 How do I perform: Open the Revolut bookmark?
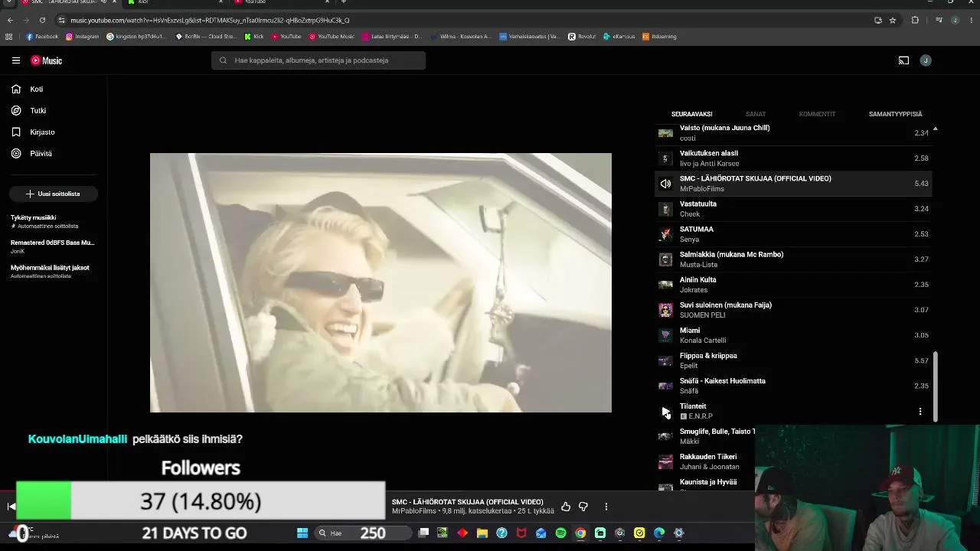(581, 36)
